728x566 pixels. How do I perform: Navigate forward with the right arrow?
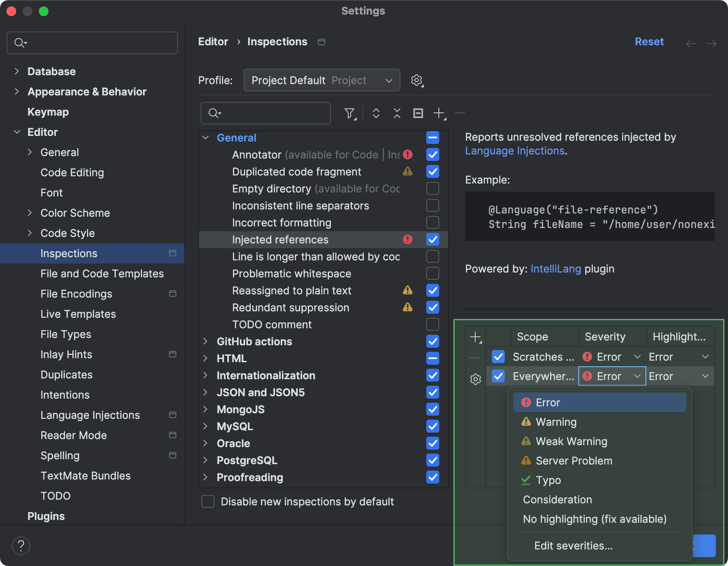tap(712, 43)
